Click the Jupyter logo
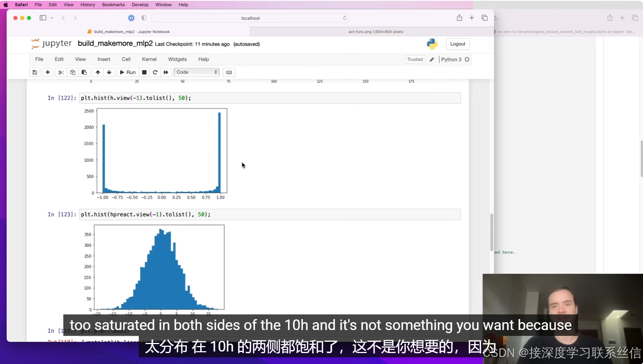The height and width of the screenshot is (364, 643). tap(51, 43)
